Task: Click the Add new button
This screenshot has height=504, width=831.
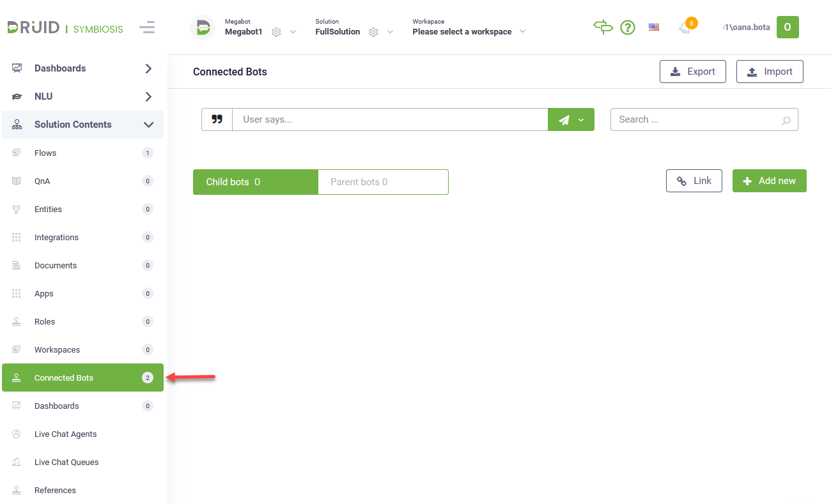Action: (769, 181)
